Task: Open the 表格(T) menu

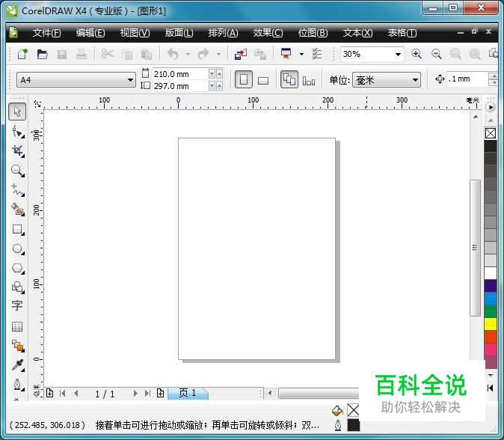Action: [x=402, y=33]
